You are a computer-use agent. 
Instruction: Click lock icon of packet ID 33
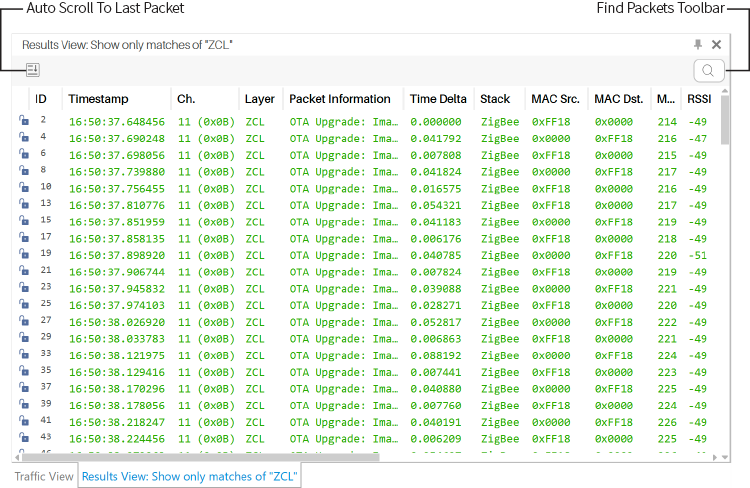click(23, 355)
